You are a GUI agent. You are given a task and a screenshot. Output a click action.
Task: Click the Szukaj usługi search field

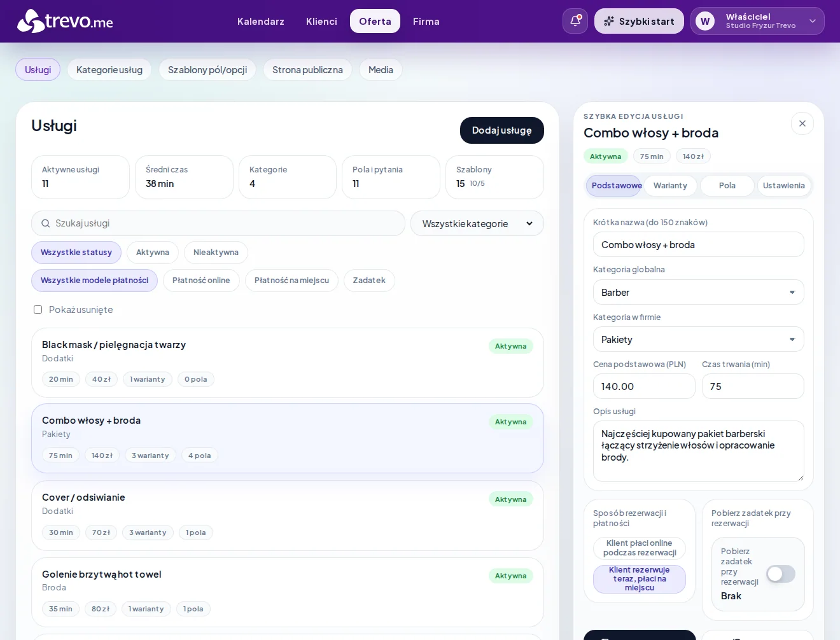click(x=218, y=223)
